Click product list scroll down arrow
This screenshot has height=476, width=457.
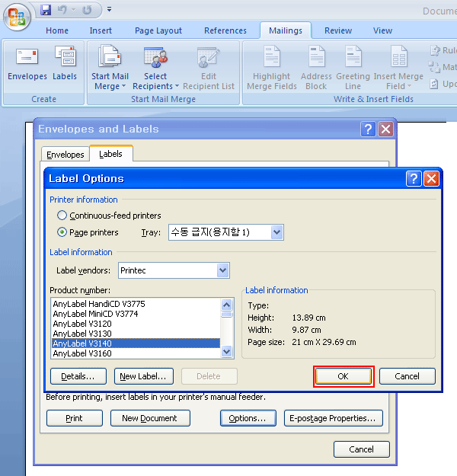pos(226,352)
